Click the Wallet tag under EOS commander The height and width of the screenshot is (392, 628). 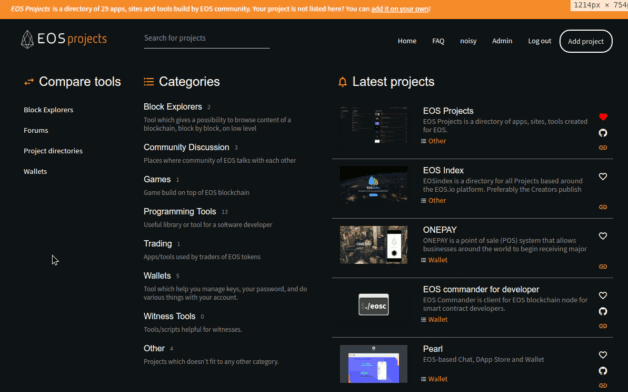click(x=438, y=320)
